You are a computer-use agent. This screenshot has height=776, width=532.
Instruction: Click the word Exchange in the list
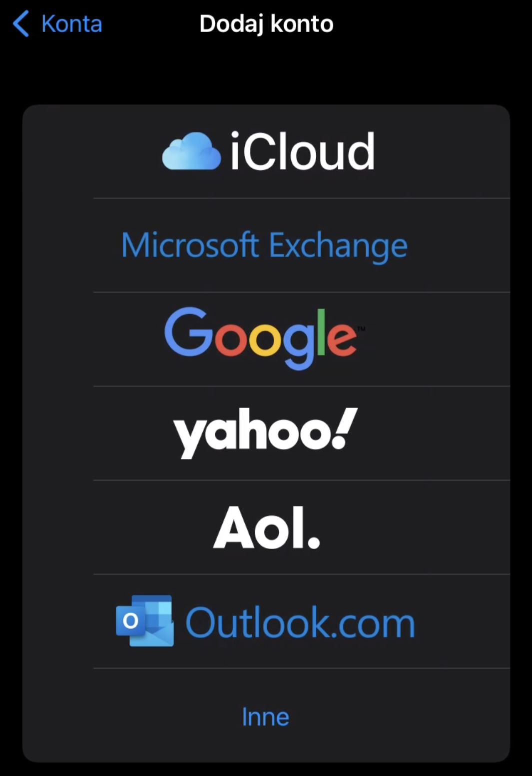pos(338,246)
